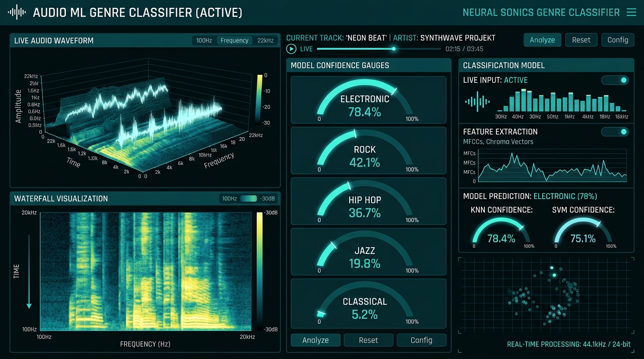The image size is (644, 359).
Task: Click 'MODEL PREDICTION: ELECTRONIC (78%)' text
Action: [x=530, y=196]
